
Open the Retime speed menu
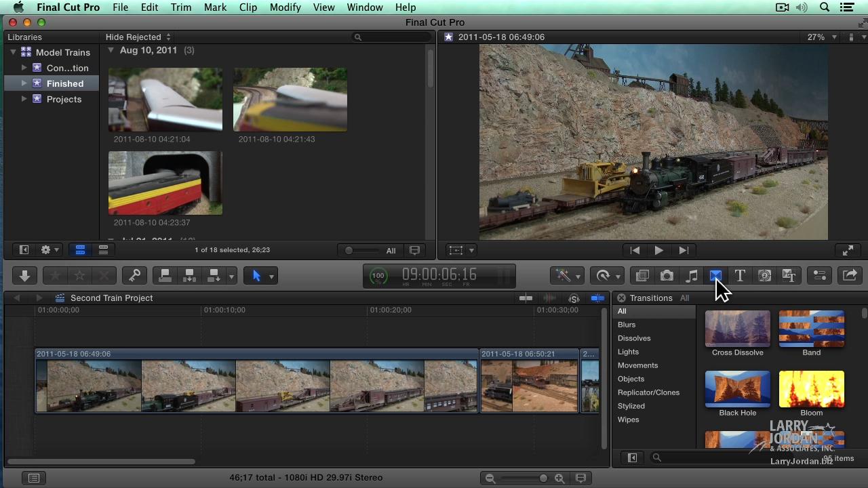coord(608,276)
